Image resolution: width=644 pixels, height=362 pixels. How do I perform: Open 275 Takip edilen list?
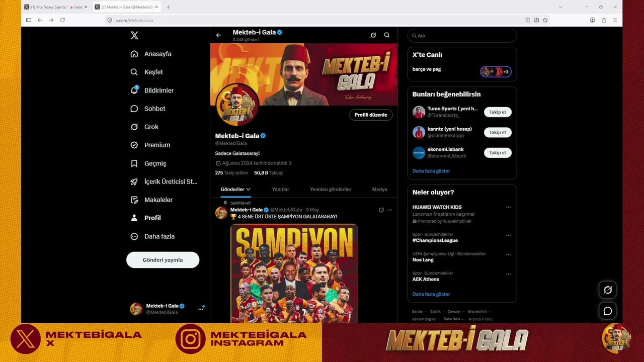click(x=231, y=173)
